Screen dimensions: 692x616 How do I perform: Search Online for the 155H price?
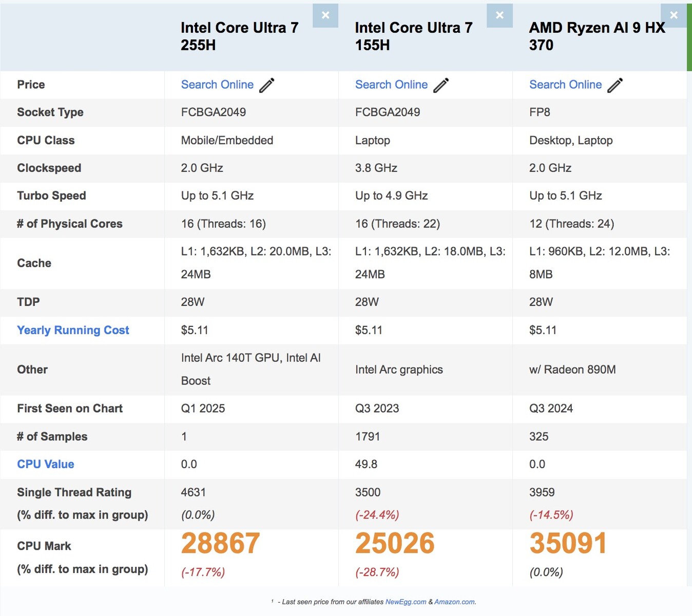pyautogui.click(x=392, y=84)
